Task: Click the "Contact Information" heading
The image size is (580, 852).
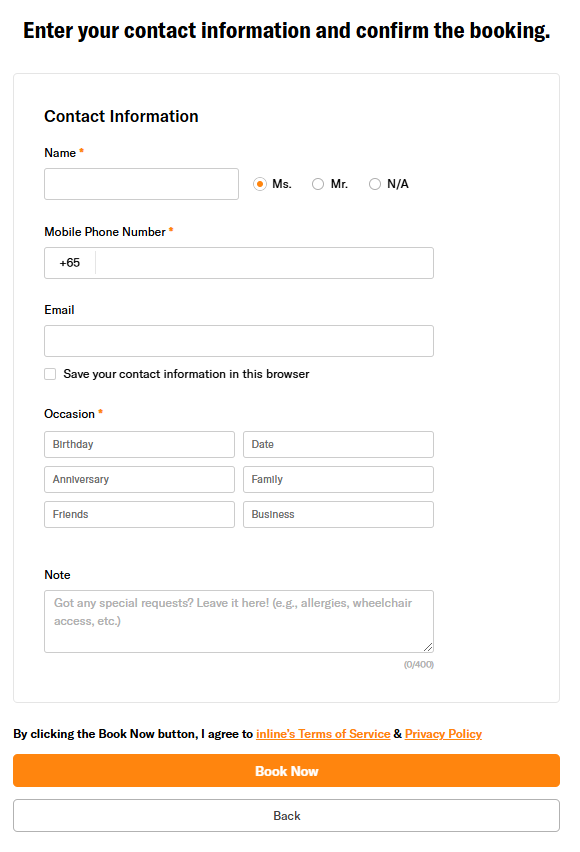Action: [x=121, y=116]
